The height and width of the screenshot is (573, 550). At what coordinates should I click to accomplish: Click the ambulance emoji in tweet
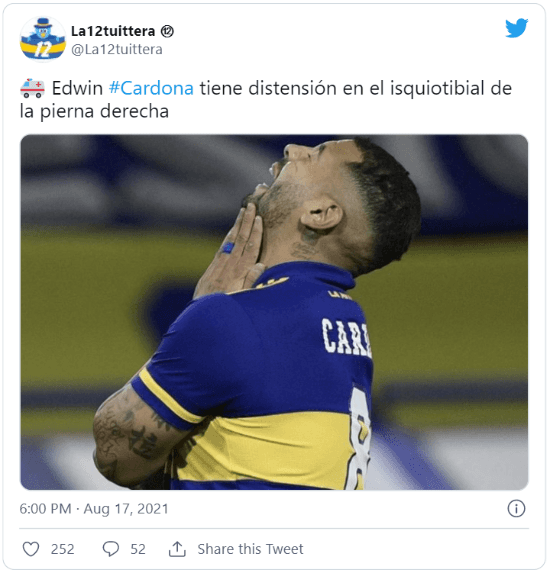click(x=33, y=88)
